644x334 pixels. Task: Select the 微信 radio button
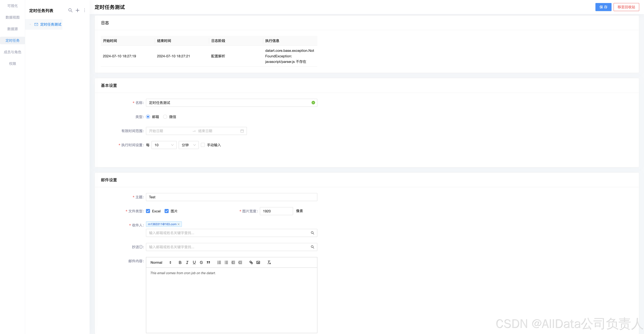point(165,117)
